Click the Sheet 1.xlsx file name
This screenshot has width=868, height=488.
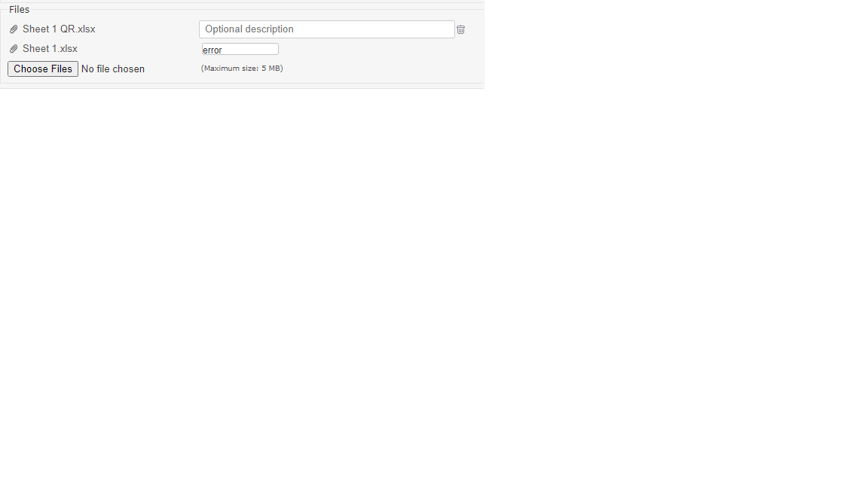[x=50, y=49]
